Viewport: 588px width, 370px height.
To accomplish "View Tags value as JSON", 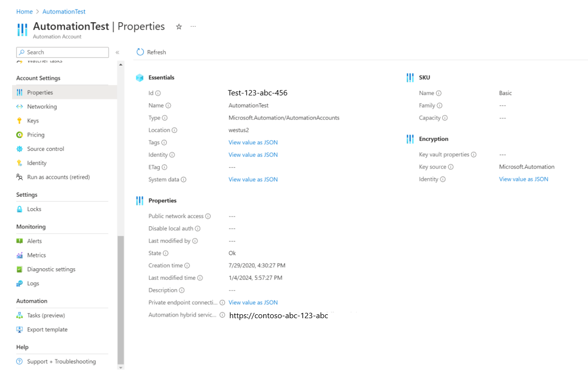I will click(x=253, y=142).
